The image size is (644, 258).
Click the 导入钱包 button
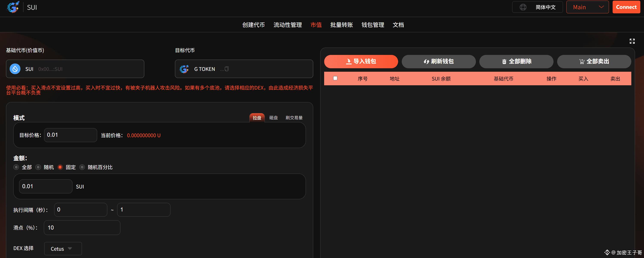click(x=361, y=61)
